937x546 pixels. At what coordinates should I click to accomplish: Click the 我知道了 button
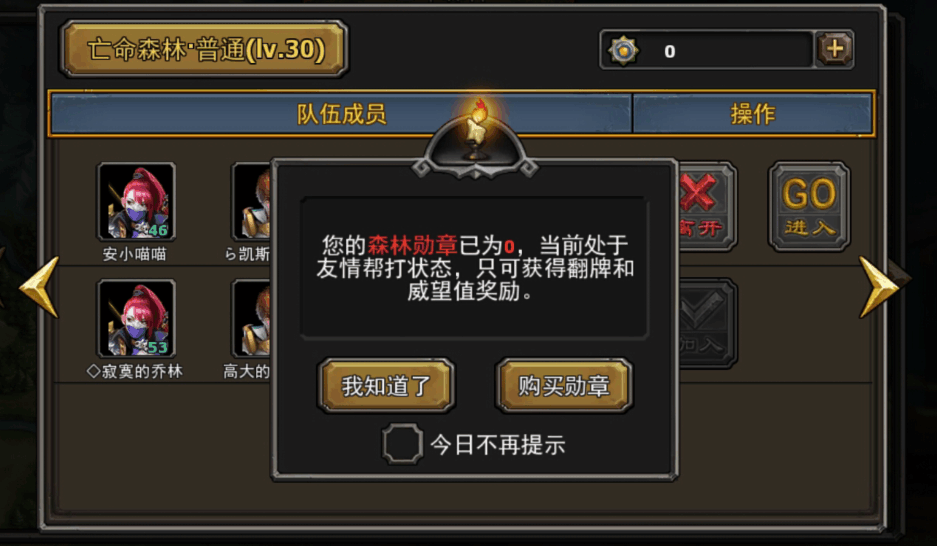[386, 386]
